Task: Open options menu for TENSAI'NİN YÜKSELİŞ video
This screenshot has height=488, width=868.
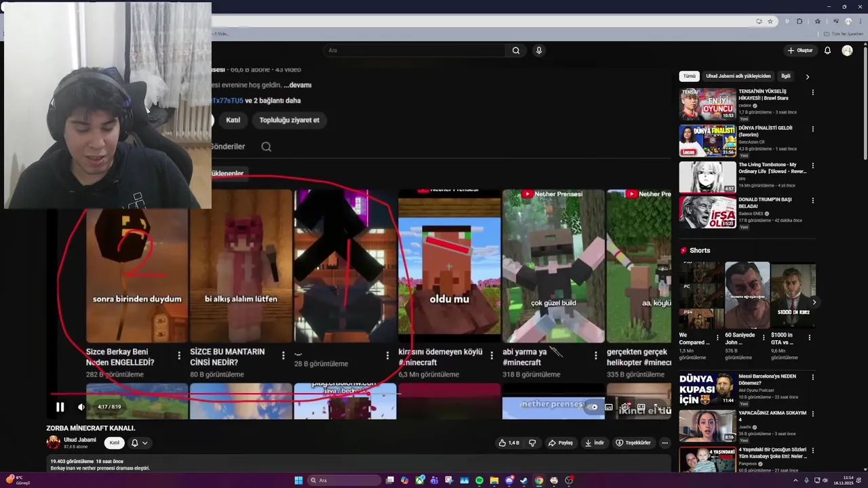Action: (812, 92)
